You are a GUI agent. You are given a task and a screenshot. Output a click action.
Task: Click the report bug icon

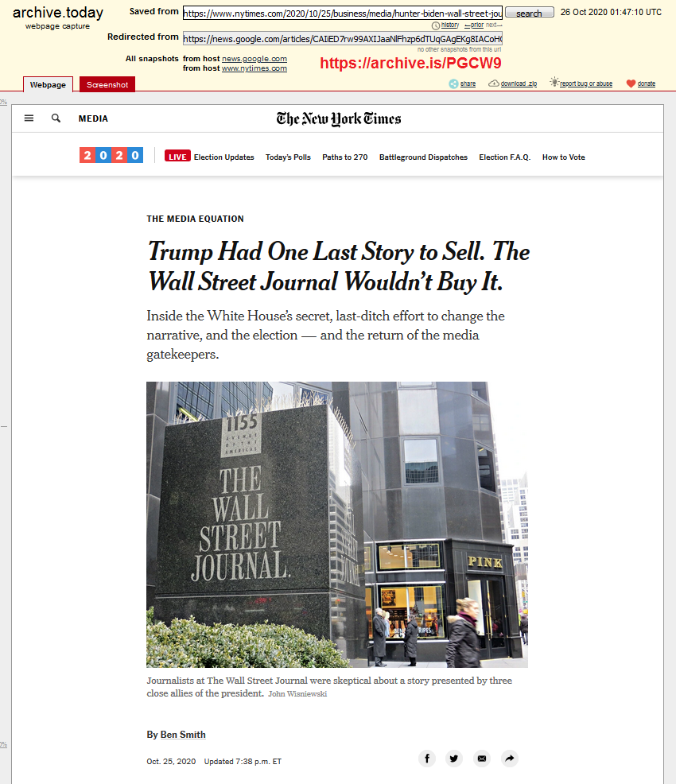(554, 82)
